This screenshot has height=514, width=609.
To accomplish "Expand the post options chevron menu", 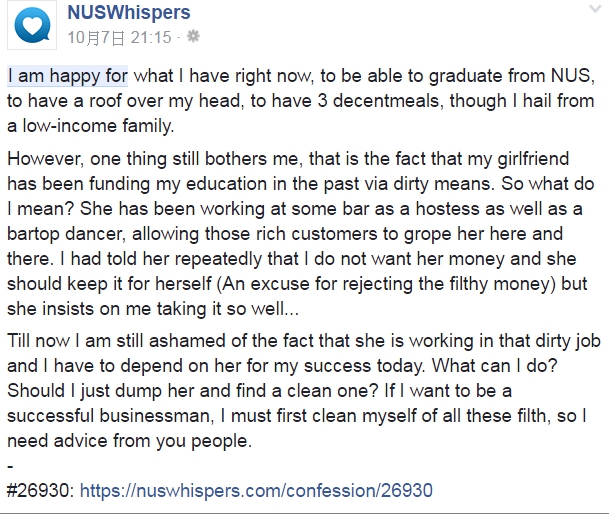I will (x=595, y=9).
